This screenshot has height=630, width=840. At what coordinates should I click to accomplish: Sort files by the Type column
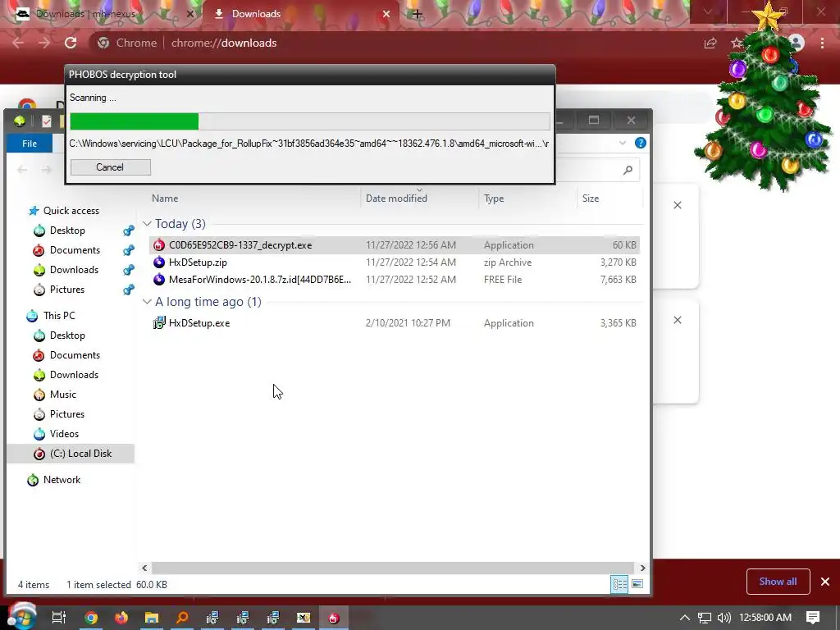[x=494, y=199]
